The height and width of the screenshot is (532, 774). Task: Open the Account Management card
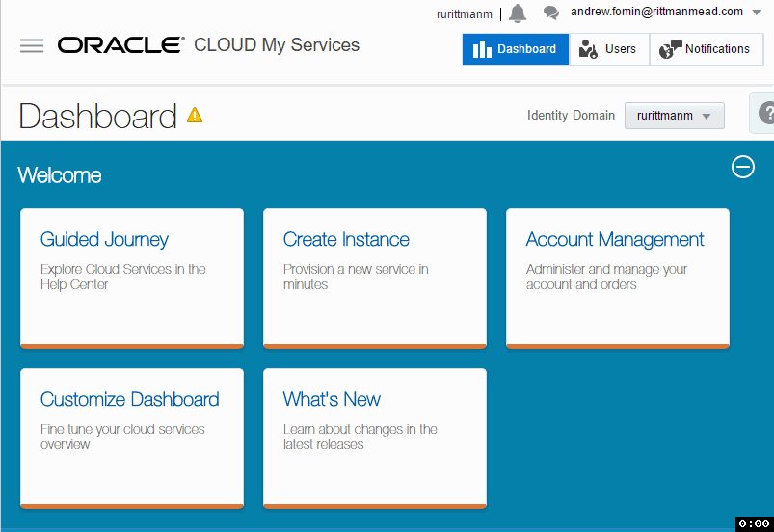coord(618,279)
